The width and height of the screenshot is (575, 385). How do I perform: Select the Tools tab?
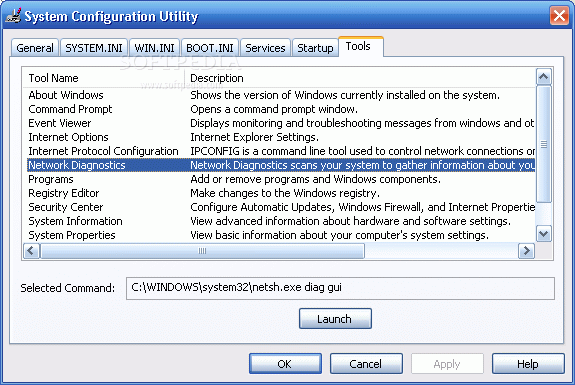(361, 47)
